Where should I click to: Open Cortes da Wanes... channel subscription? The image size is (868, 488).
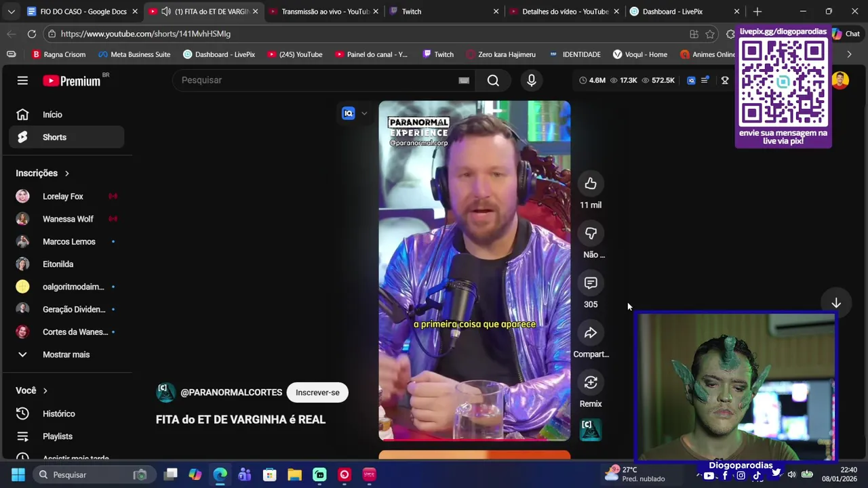tap(66, 332)
